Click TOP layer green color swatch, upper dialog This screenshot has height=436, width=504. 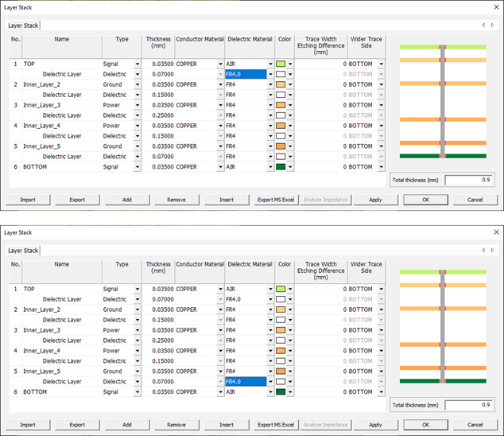tap(281, 64)
